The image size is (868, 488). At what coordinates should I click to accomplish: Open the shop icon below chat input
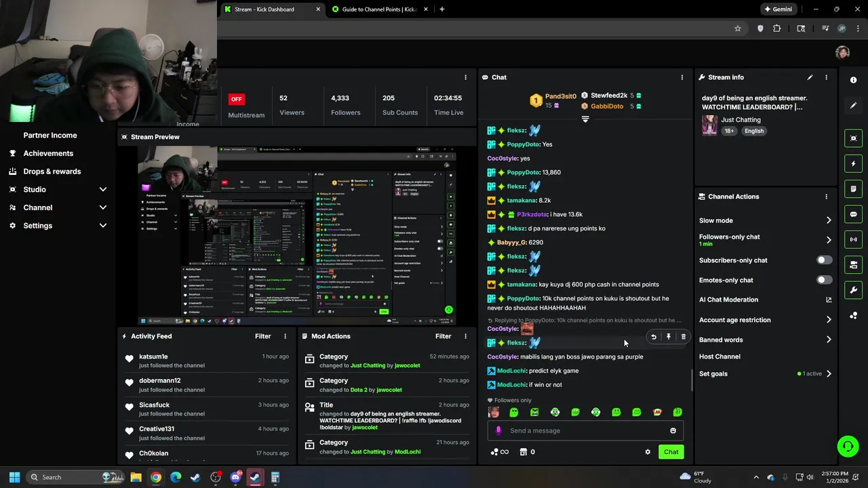[524, 452]
